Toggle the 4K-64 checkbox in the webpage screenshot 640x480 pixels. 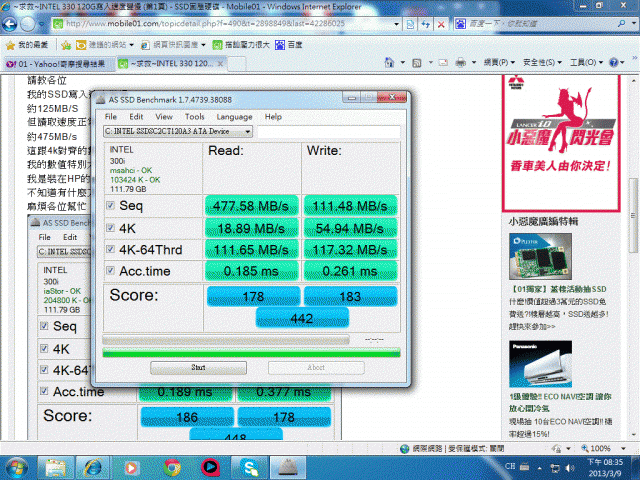44,370
